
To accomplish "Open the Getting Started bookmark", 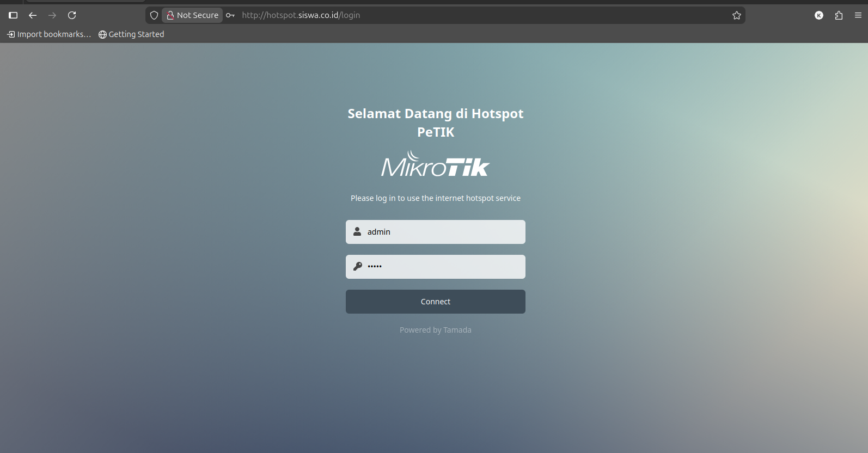I will point(131,34).
